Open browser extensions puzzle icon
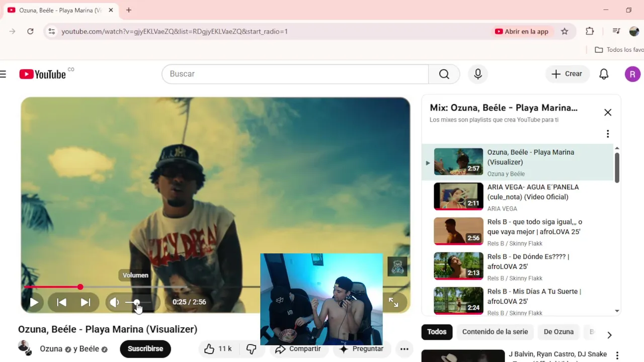Image resolution: width=644 pixels, height=362 pixels. pyautogui.click(x=590, y=31)
